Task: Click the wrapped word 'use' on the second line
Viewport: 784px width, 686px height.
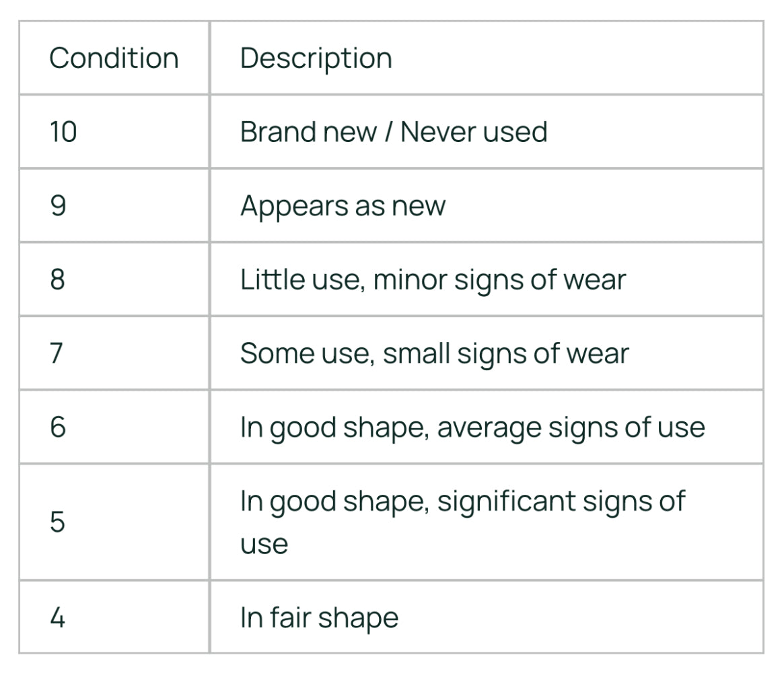Action: [264, 544]
